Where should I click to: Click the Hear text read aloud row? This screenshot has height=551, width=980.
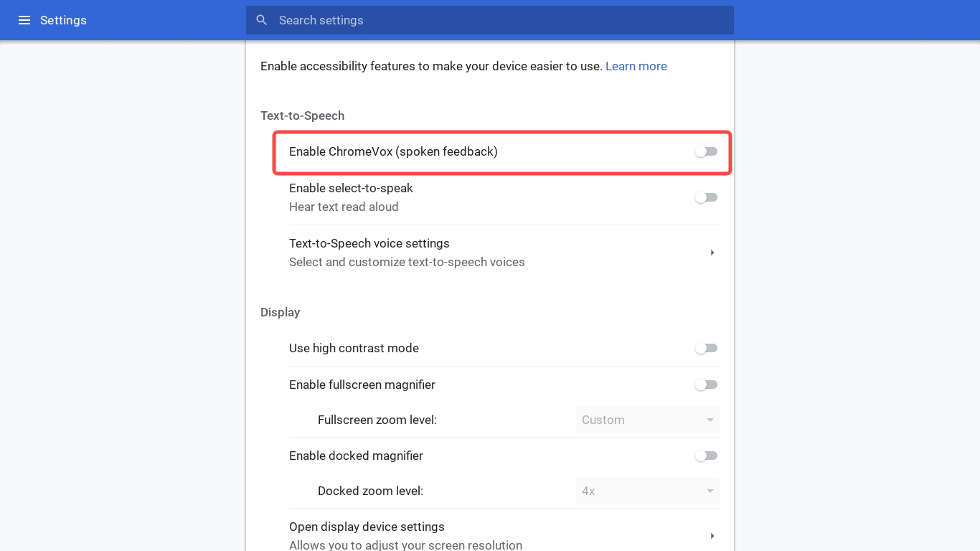[344, 207]
